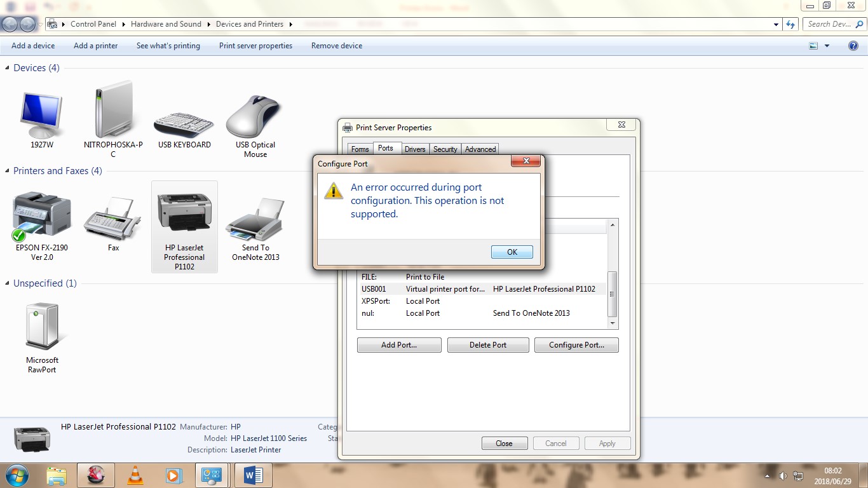The image size is (868, 488).
Task: Click the Configure Port... button
Action: [x=576, y=345]
